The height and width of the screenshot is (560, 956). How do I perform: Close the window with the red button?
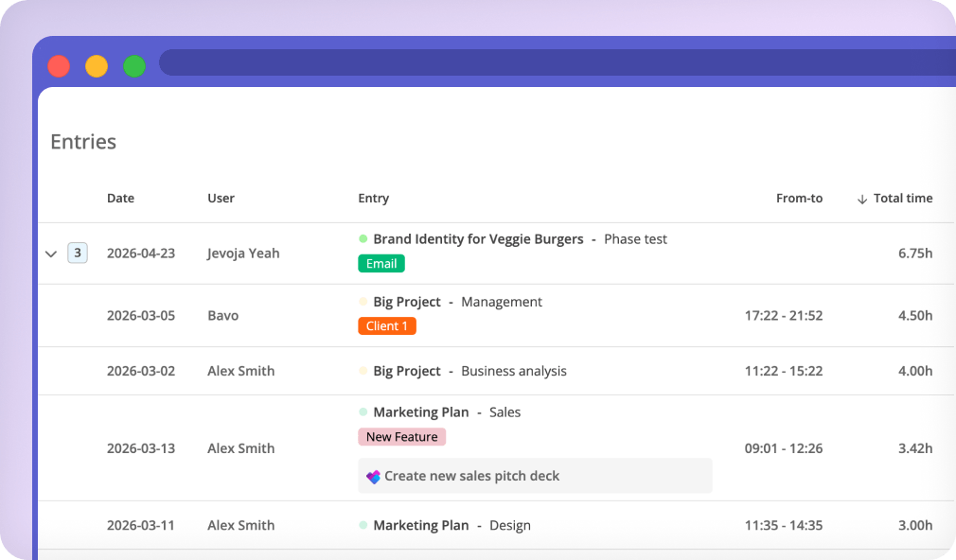click(x=59, y=66)
